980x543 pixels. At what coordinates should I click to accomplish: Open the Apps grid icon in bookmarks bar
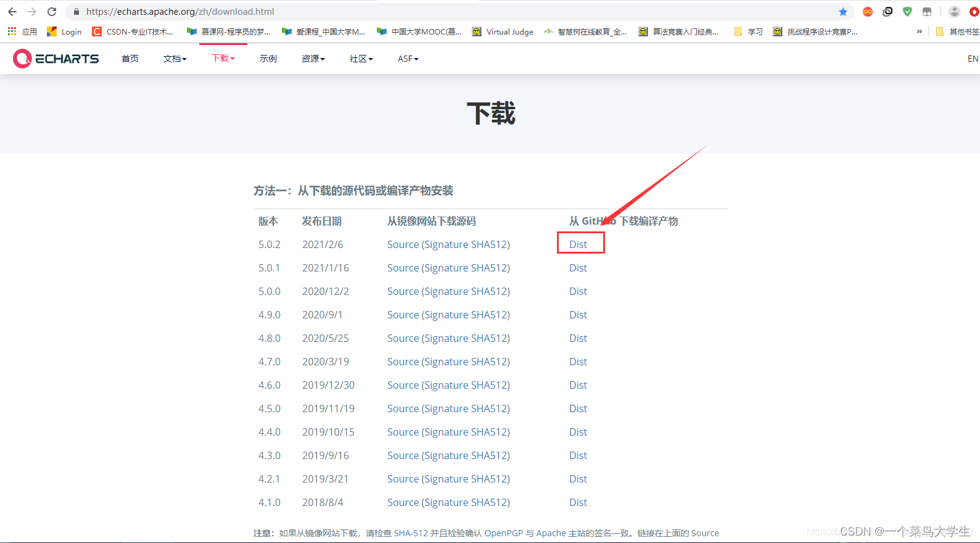pyautogui.click(x=12, y=31)
